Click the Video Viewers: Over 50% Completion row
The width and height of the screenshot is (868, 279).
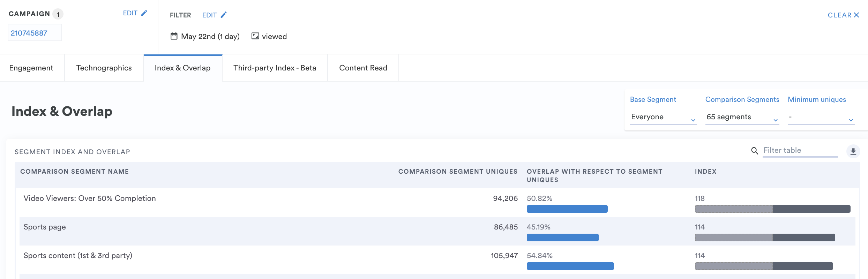(x=437, y=203)
